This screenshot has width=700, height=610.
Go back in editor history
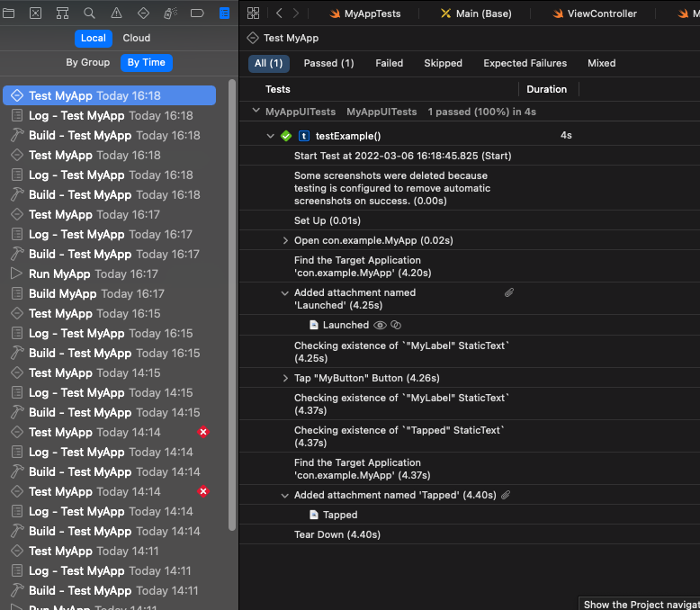(x=280, y=13)
